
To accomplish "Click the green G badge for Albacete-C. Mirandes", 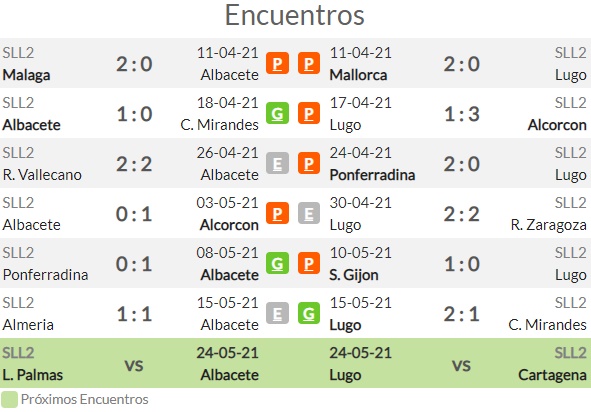I will [x=277, y=113].
